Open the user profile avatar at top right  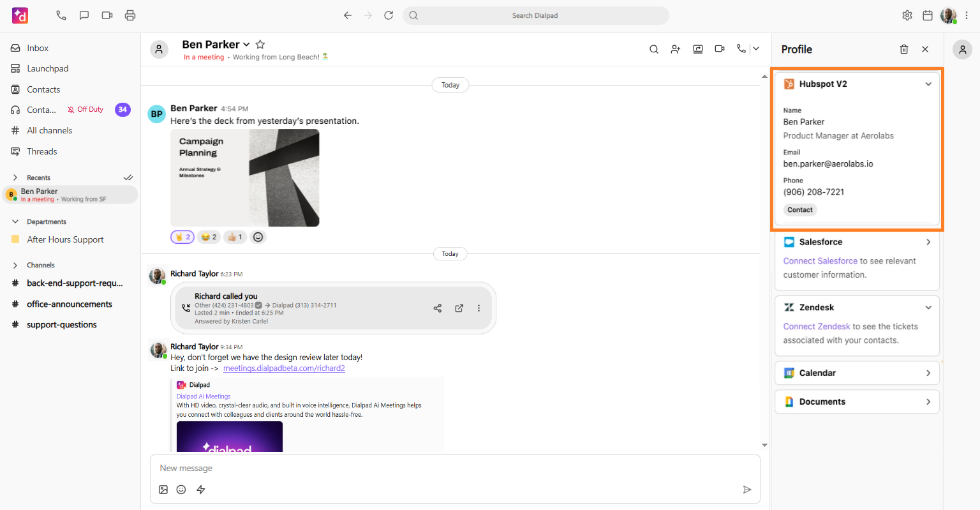tap(949, 15)
